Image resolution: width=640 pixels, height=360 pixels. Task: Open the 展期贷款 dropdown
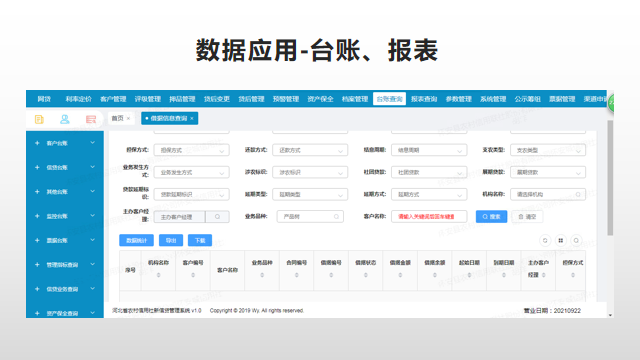[548, 172]
